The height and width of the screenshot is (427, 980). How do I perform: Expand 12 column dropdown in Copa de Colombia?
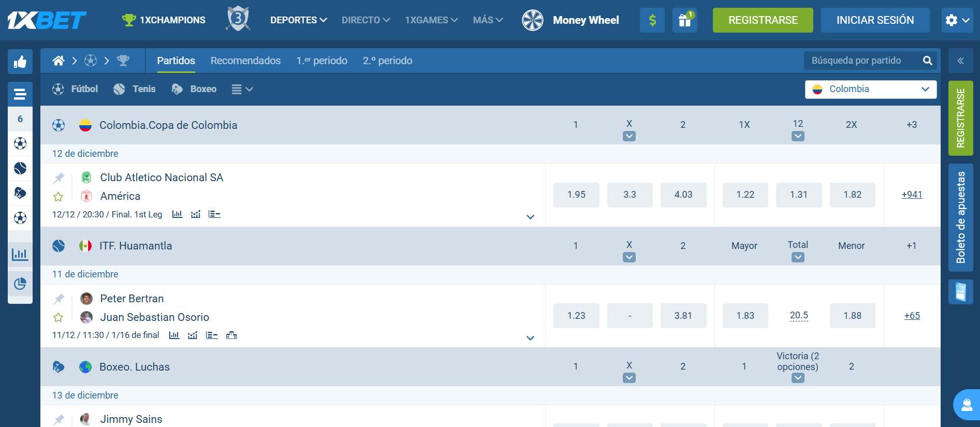click(798, 136)
